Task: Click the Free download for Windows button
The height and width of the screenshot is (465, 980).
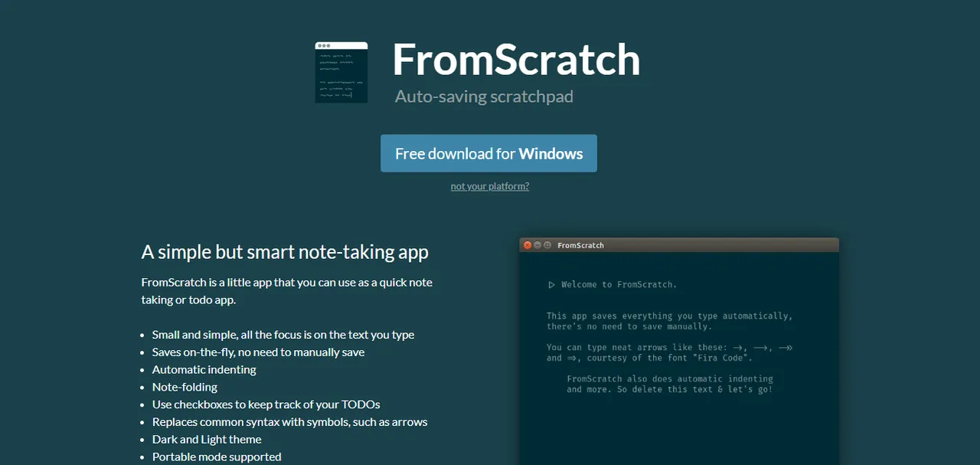Action: tap(488, 153)
